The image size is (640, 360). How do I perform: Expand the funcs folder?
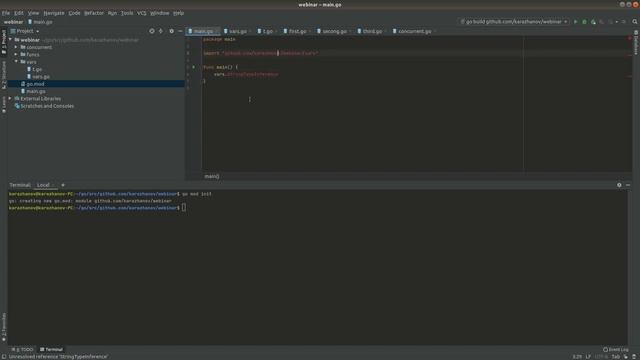point(16,55)
